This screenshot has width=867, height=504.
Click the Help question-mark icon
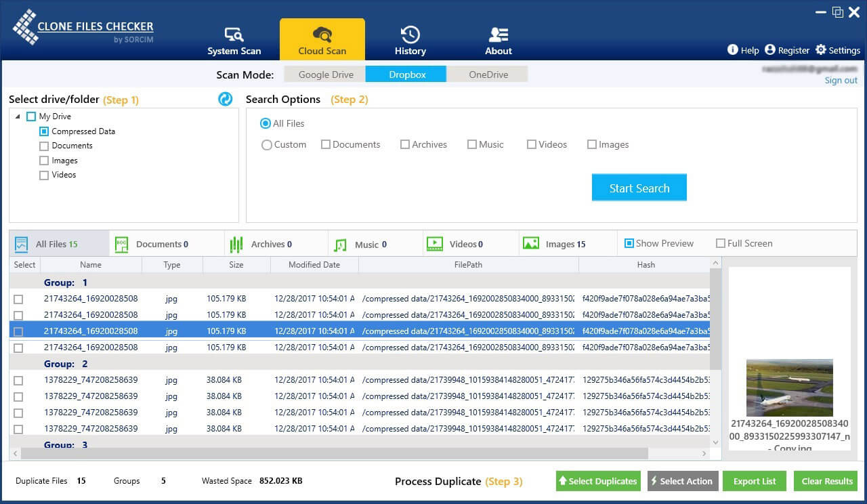tap(732, 49)
